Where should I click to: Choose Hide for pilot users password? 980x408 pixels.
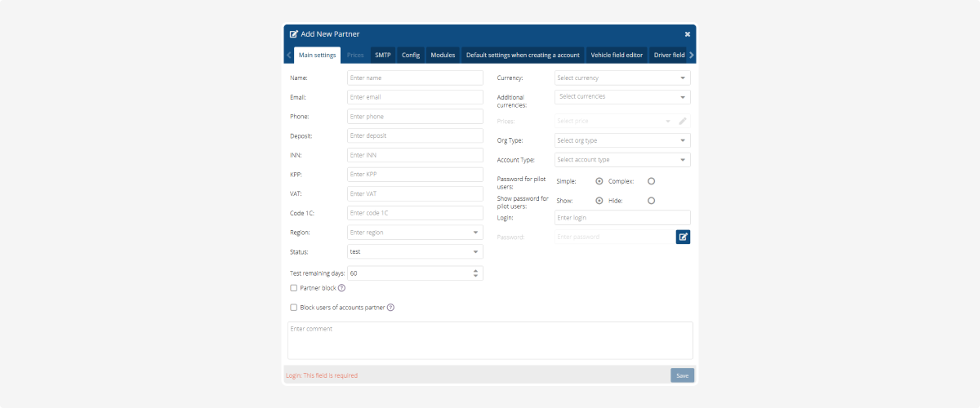(651, 201)
